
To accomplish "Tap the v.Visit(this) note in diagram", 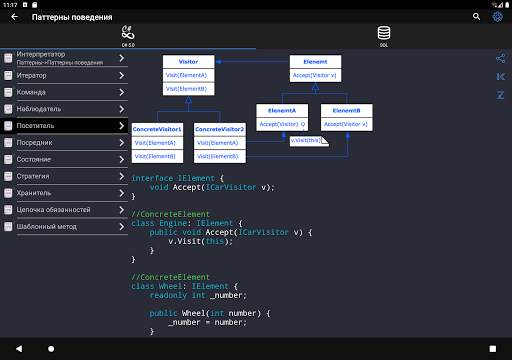I will tap(309, 141).
